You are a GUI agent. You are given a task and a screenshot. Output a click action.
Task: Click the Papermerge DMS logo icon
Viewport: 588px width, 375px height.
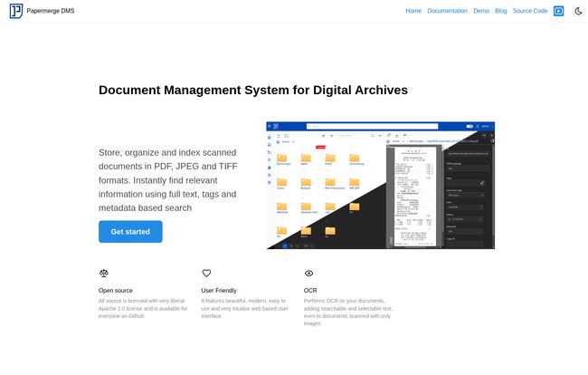tap(15, 11)
